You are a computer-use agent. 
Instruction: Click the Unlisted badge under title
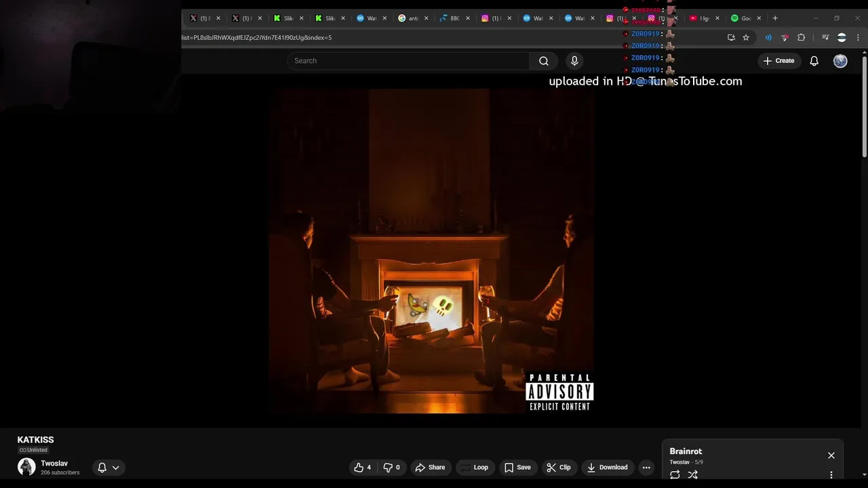[x=33, y=450]
